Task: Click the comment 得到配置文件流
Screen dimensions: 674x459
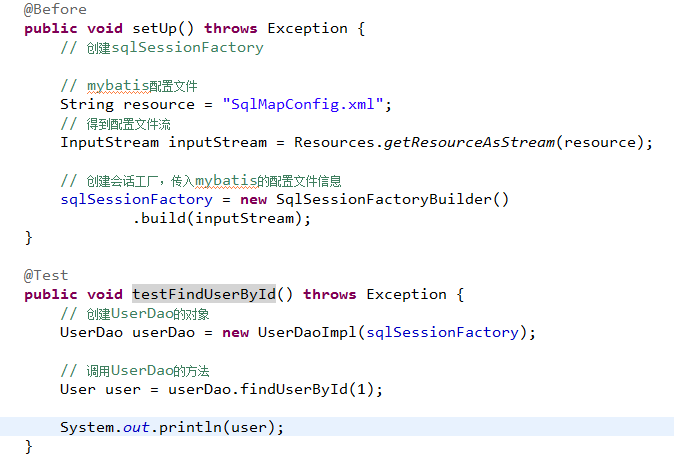Action: coord(116,124)
